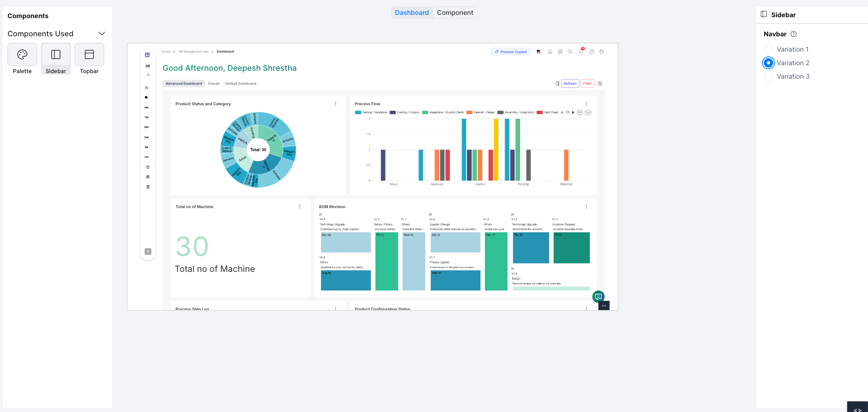This screenshot has width=868, height=412.
Task: Open the apps grid icon in topbar
Action: point(560,52)
